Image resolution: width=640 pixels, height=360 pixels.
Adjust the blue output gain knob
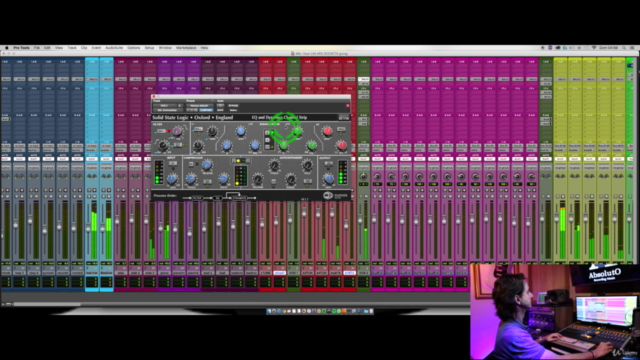pyautogui.click(x=329, y=178)
